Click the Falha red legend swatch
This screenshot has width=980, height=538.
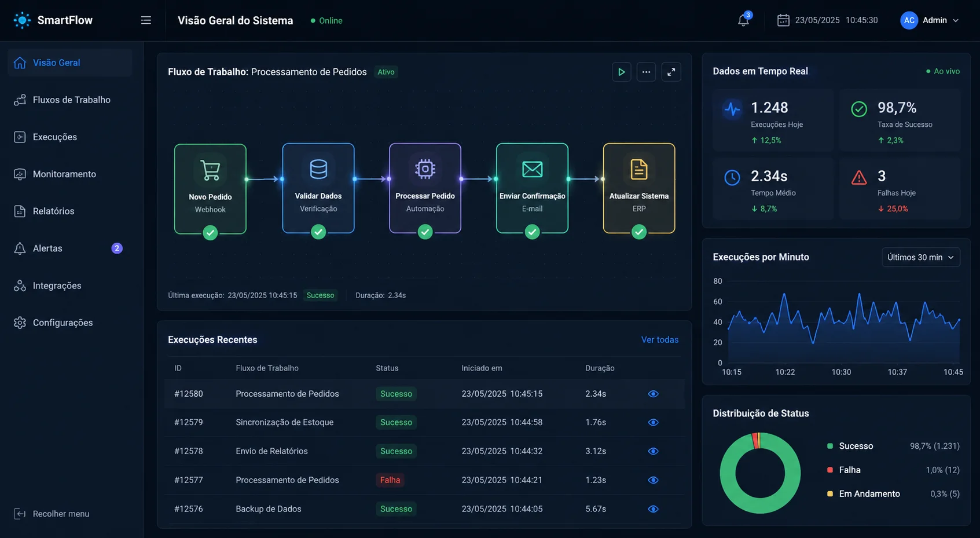pyautogui.click(x=830, y=470)
